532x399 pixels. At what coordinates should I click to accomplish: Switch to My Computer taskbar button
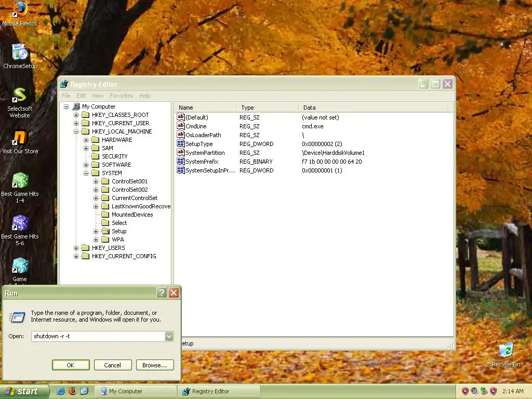(135, 391)
